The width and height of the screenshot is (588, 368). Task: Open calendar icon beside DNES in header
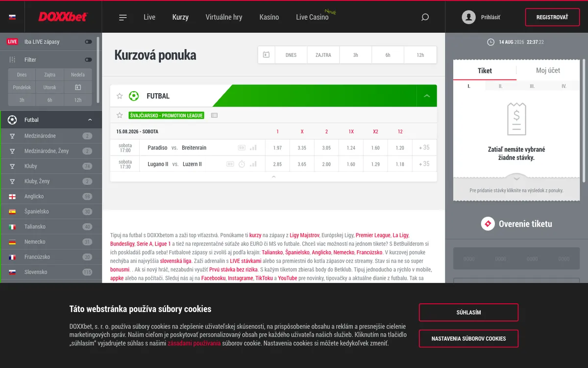pos(266,55)
